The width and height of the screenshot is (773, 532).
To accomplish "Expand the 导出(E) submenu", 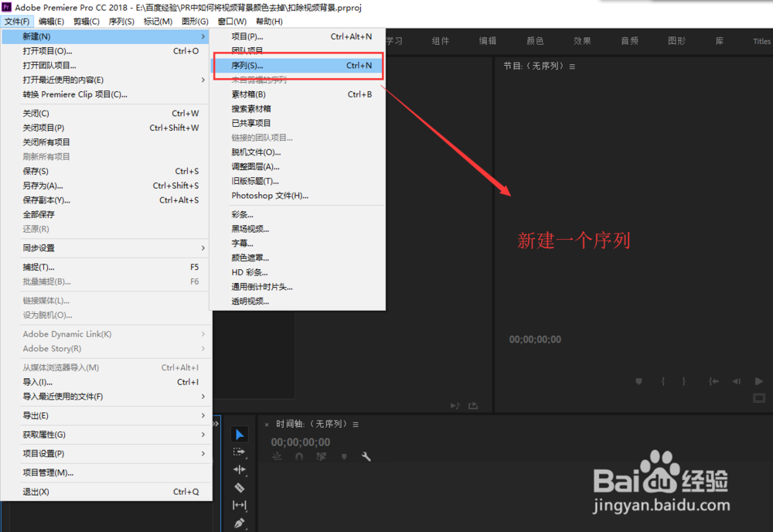I will coord(106,416).
